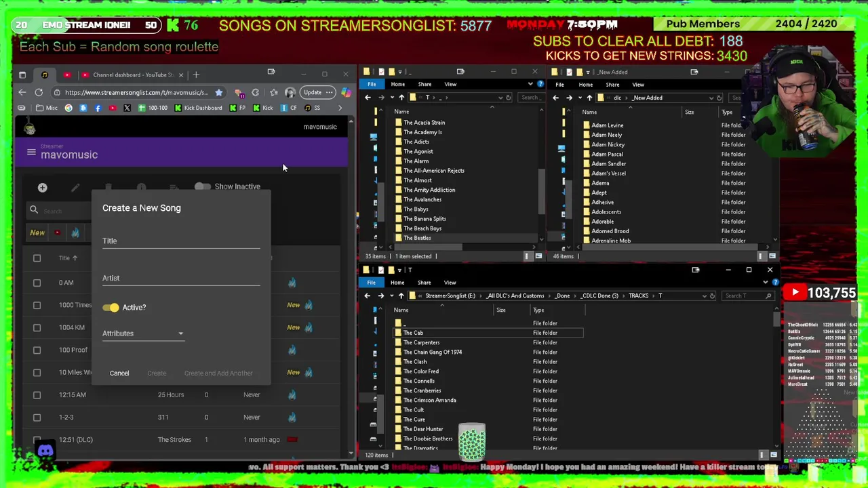Viewport: 868px width, 488px height.
Task: Open the X bookmark icon
Action: [x=127, y=108]
